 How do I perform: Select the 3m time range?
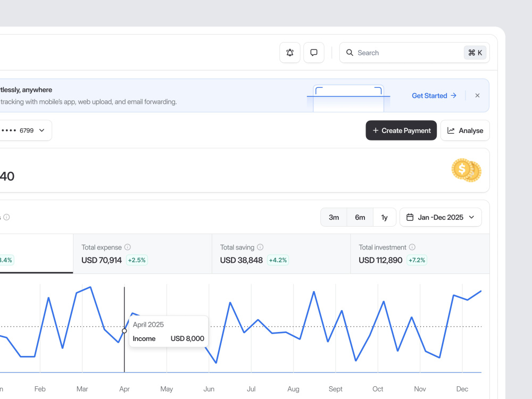coord(334,217)
